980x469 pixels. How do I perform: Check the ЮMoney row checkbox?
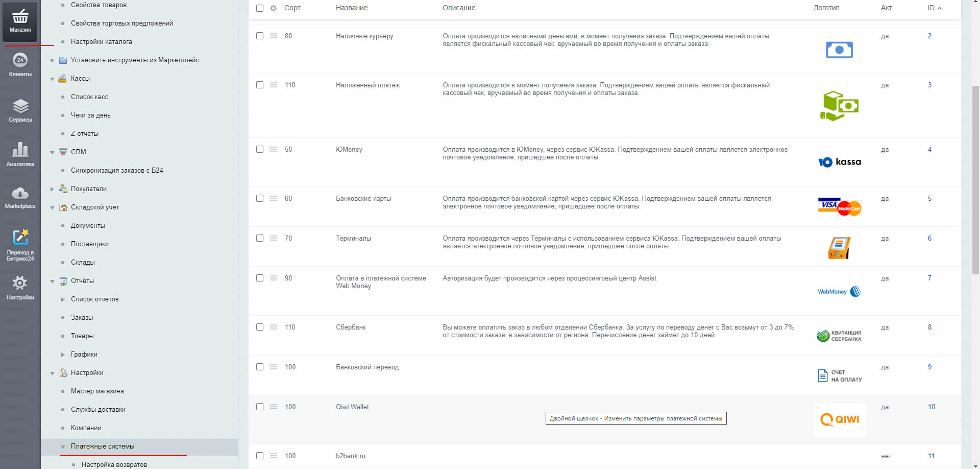click(x=260, y=149)
